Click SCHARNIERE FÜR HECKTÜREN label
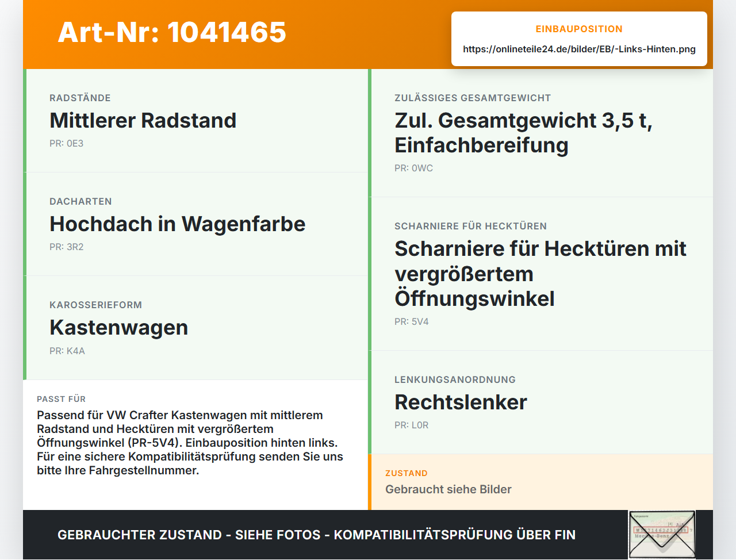736x560 pixels. (x=470, y=226)
